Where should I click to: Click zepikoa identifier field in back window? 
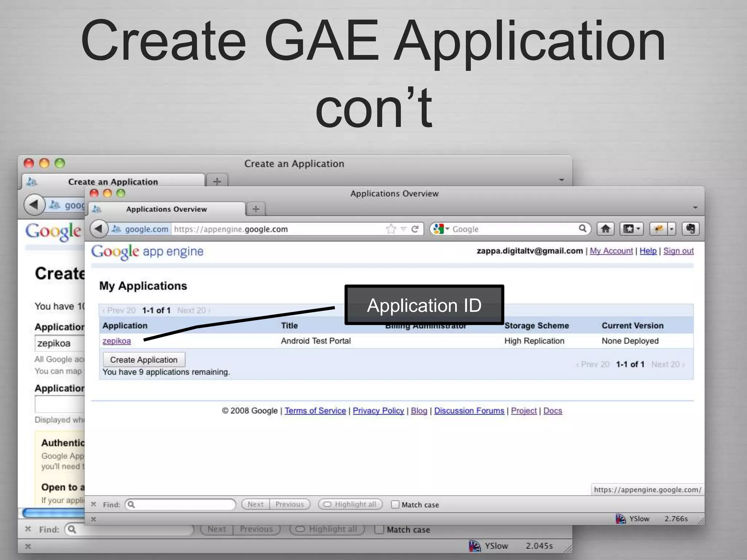tap(60, 343)
